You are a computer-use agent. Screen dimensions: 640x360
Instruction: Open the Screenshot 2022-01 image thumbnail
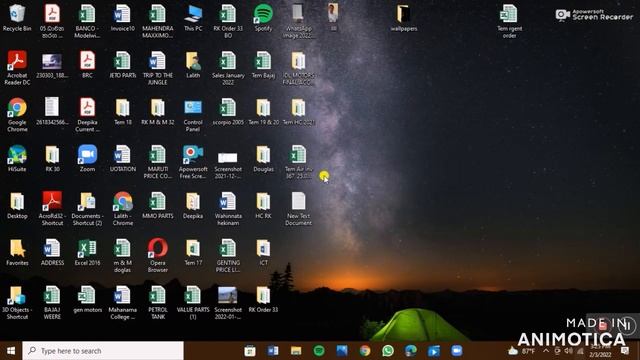point(228,302)
